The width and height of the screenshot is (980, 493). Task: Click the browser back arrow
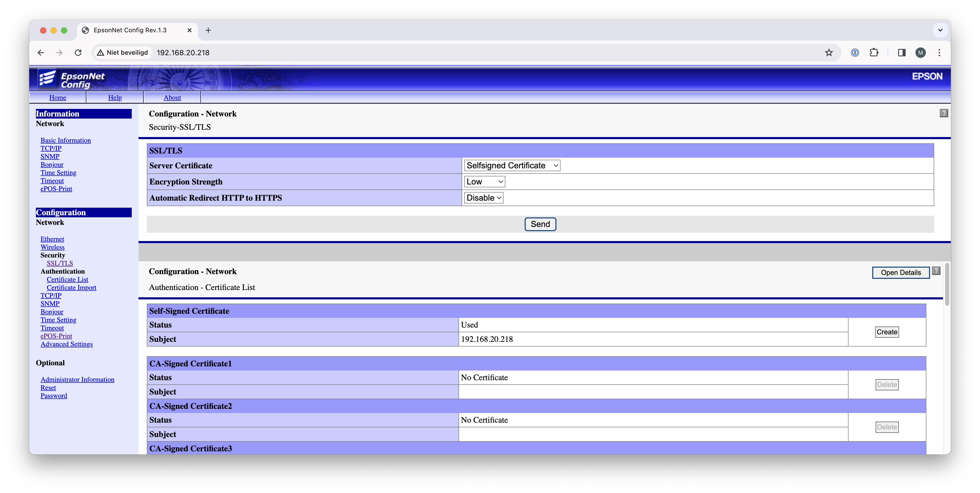pos(41,53)
